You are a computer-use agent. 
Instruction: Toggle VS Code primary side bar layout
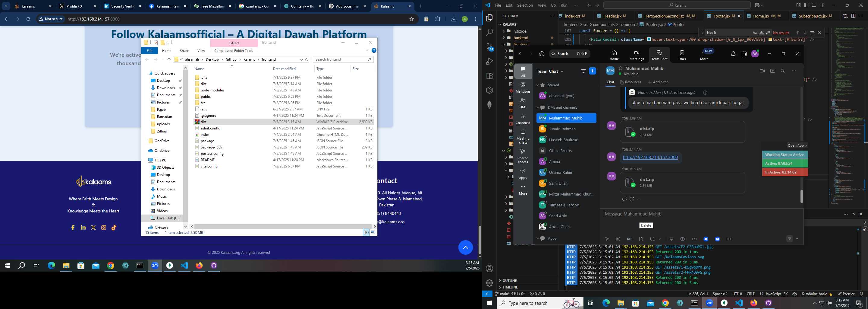pos(806,5)
